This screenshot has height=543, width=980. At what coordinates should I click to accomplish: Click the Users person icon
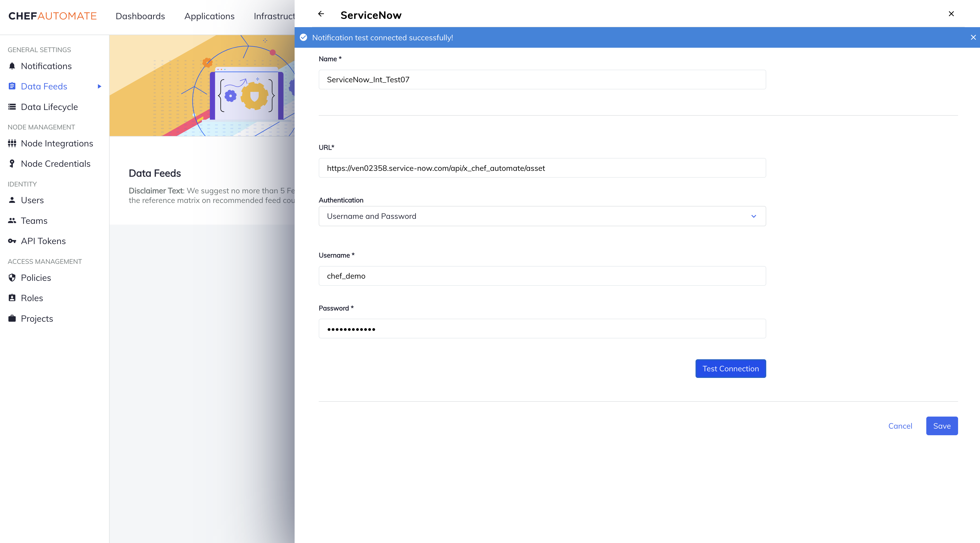coord(12,200)
